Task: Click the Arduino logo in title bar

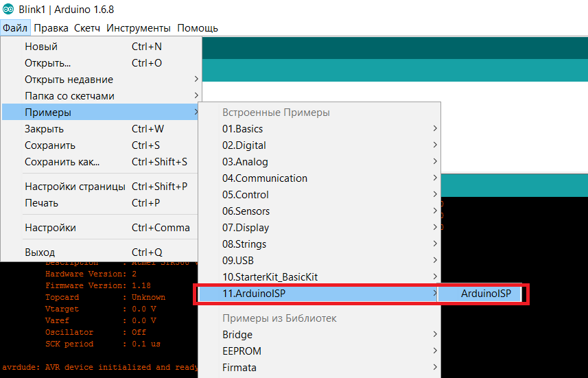Action: click(8, 9)
